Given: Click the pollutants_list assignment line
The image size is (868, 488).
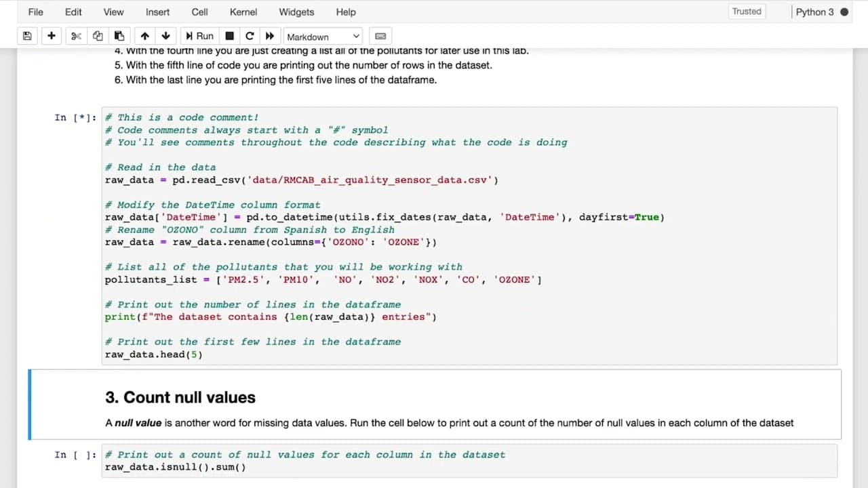Looking at the screenshot, I should coord(323,279).
